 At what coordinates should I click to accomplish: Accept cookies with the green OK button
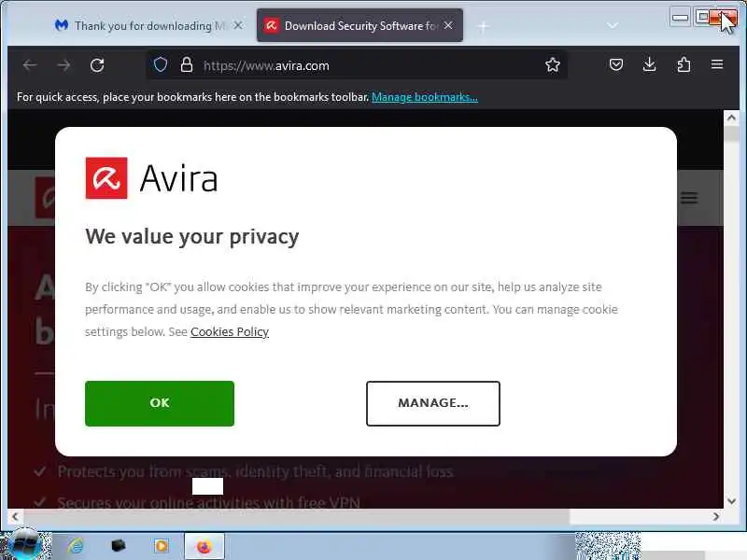[x=160, y=403]
